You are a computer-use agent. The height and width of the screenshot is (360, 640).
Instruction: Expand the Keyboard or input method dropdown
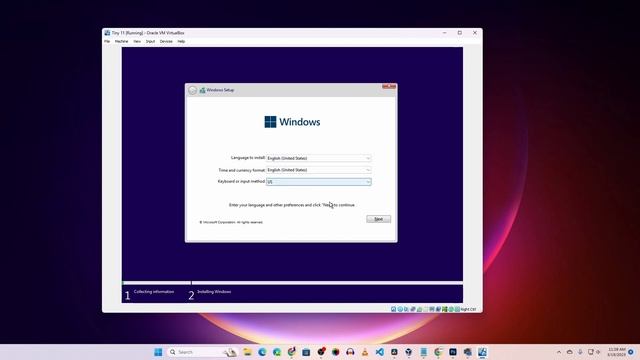point(318,182)
